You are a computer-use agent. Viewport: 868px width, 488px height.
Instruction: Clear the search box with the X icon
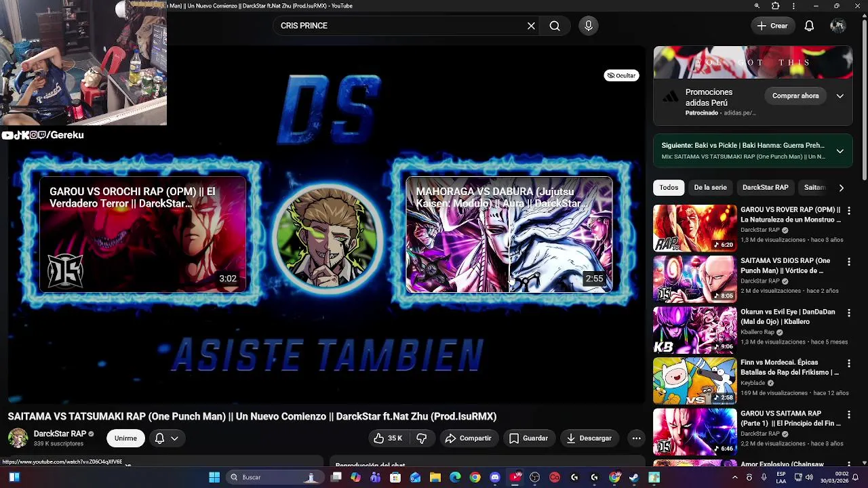[531, 26]
